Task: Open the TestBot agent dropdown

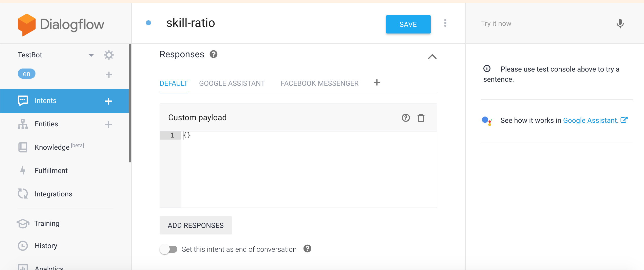Action: click(91, 55)
